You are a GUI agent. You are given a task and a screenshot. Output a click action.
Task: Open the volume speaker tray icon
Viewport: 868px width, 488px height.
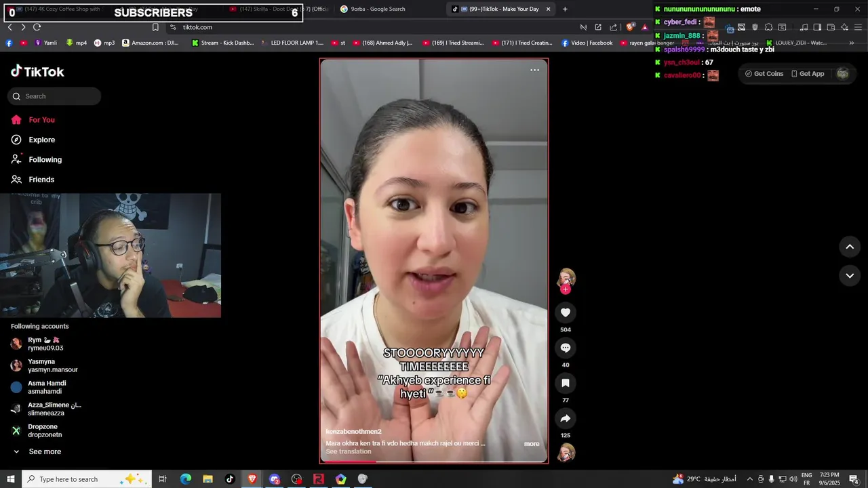click(x=793, y=479)
